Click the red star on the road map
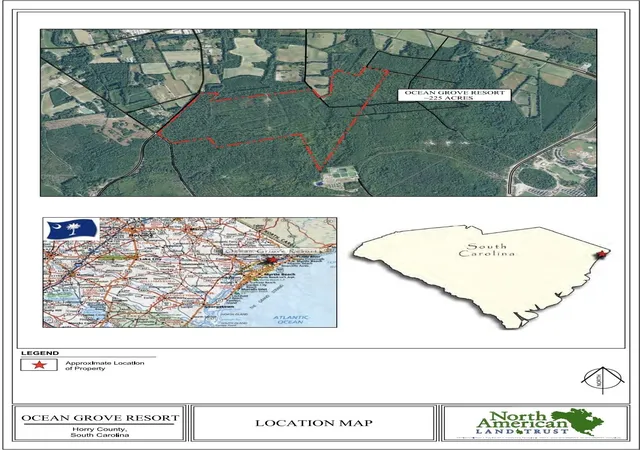 click(271, 260)
